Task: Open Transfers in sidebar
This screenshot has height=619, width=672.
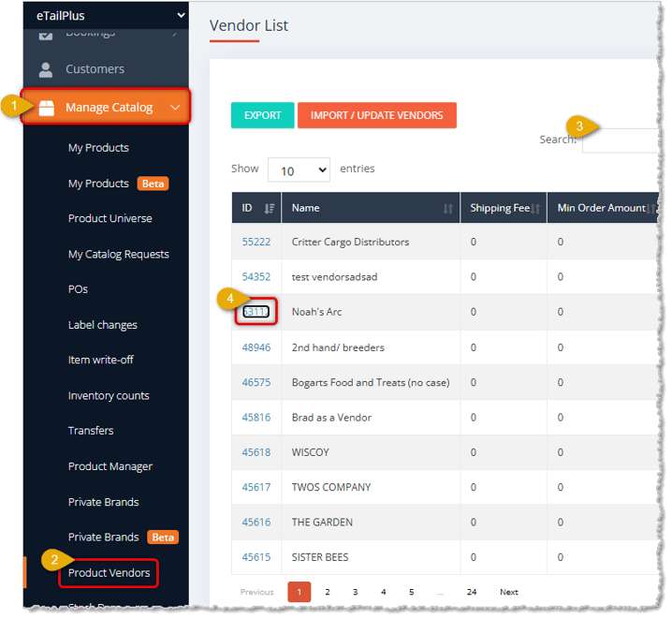Action: pyautogui.click(x=91, y=431)
